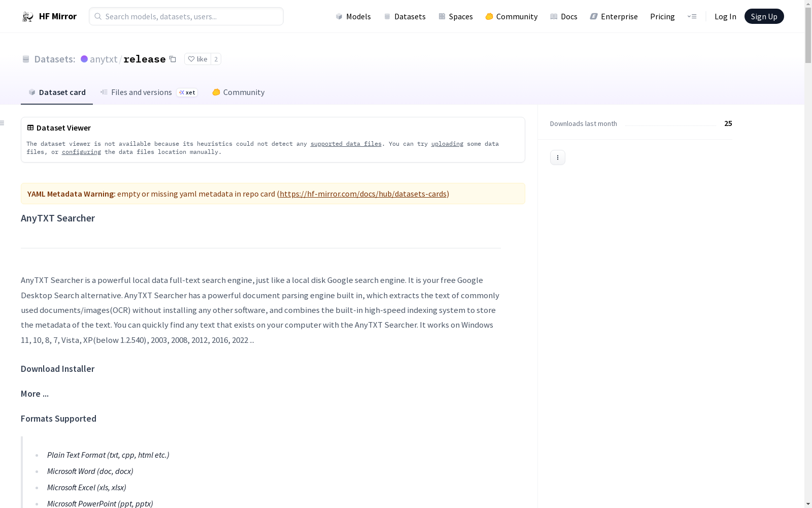
Task: Open the Datasets page
Action: 404,16
